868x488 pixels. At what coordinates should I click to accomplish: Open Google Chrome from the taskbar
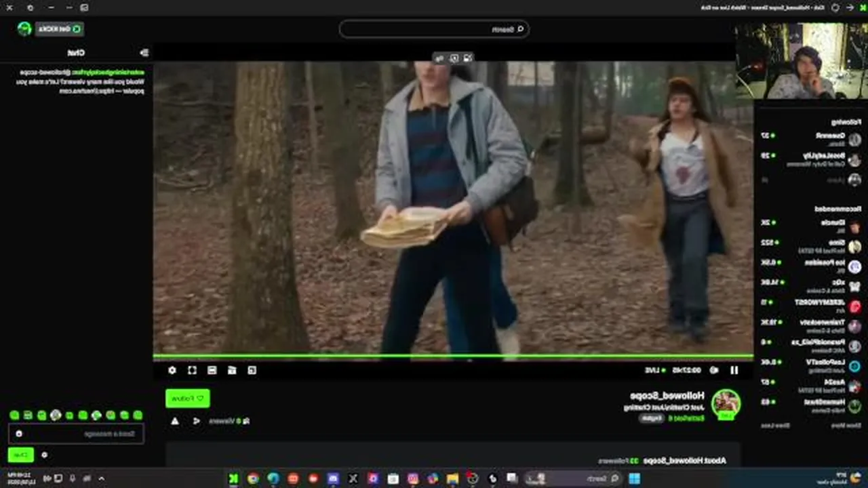coord(254,479)
